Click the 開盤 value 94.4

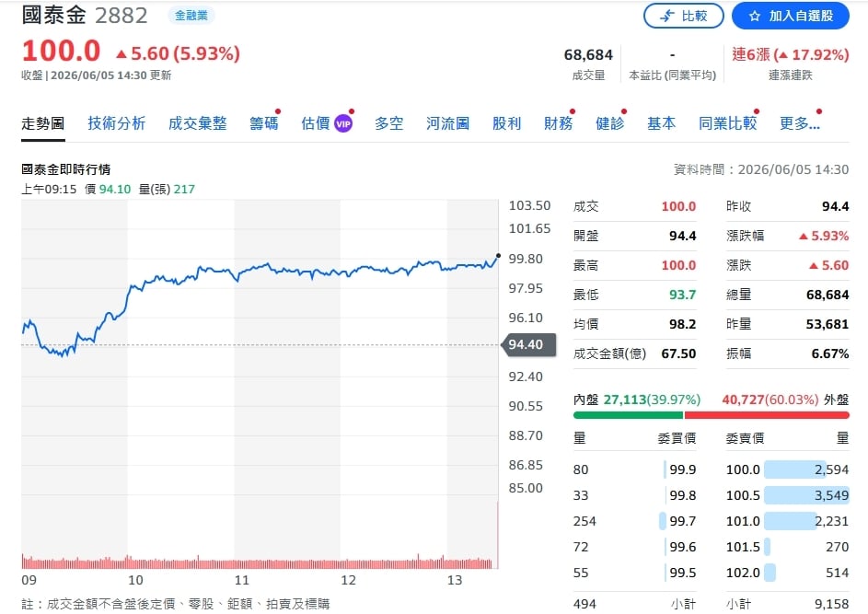(683, 236)
